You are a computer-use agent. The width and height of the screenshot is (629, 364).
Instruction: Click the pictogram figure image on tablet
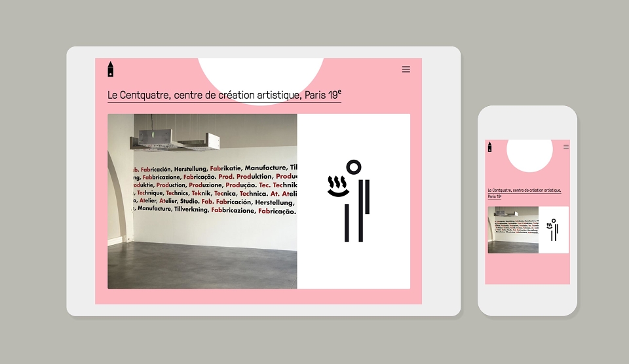354,201
